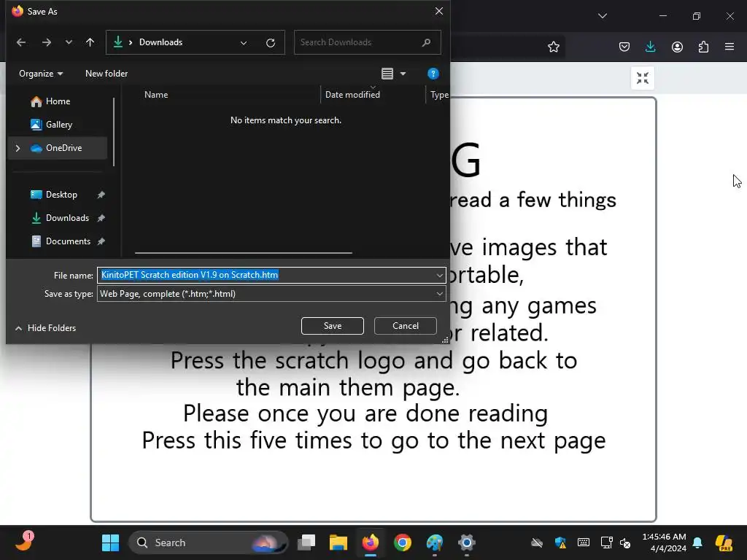Select Home in navigation pane
Viewport: 747px width, 560px height.
[x=58, y=101]
